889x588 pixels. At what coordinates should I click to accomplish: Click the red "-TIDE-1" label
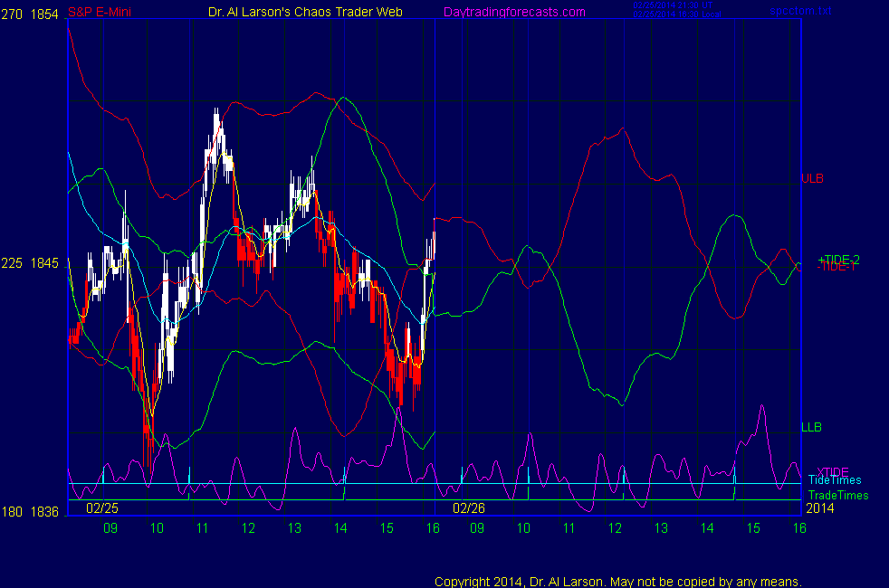click(836, 267)
